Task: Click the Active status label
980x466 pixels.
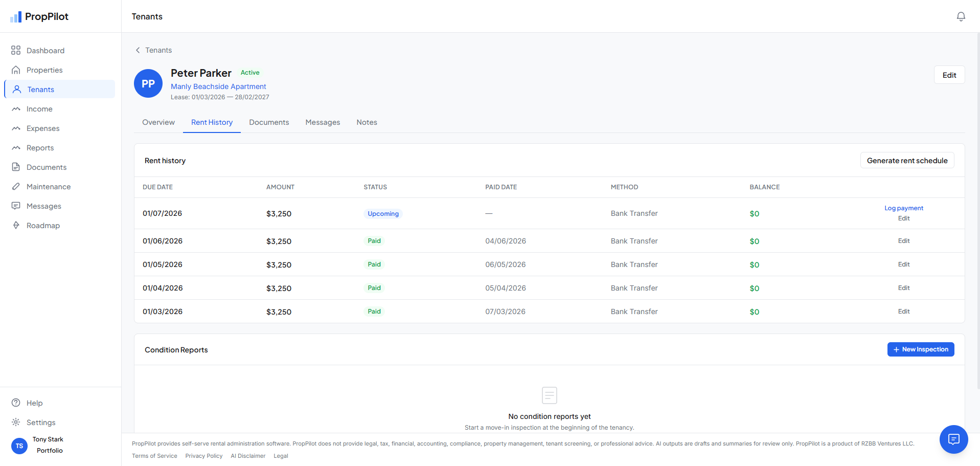Action: click(x=250, y=73)
